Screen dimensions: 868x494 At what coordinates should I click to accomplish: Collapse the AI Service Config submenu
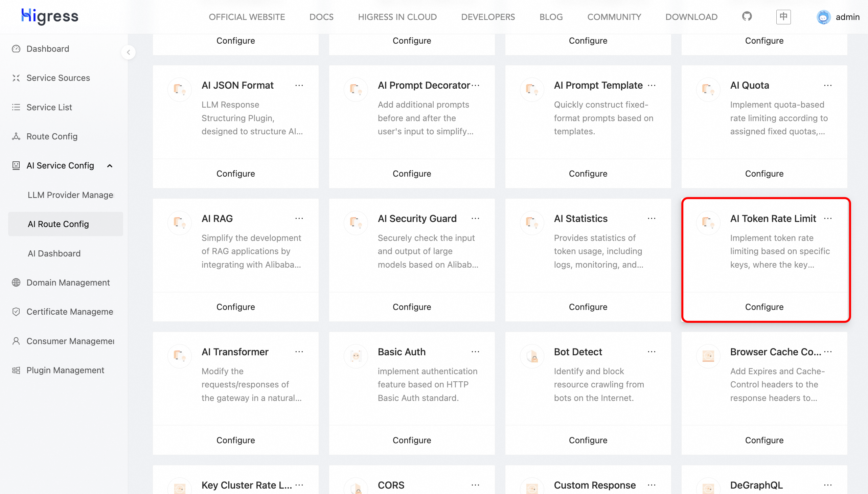click(x=110, y=165)
